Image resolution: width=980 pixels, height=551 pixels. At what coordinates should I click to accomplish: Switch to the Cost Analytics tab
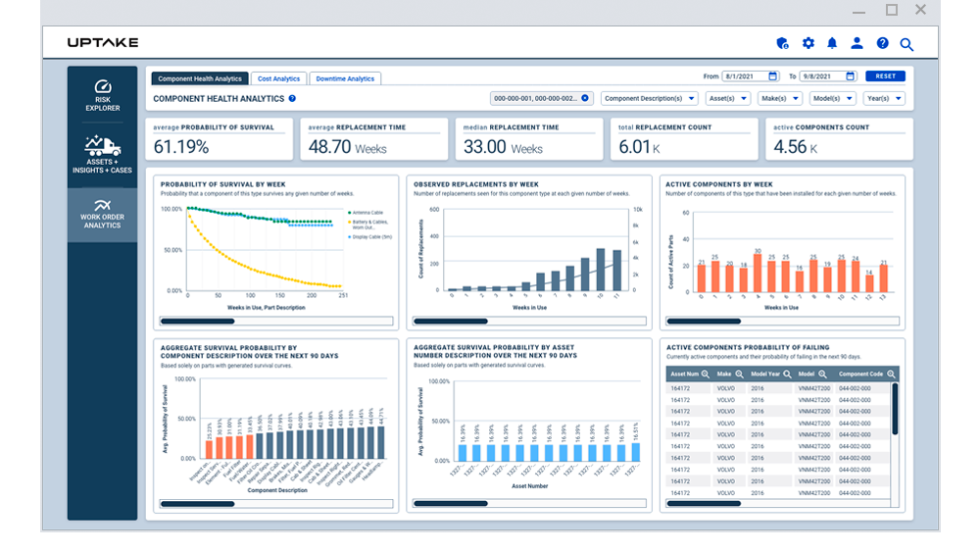point(279,78)
